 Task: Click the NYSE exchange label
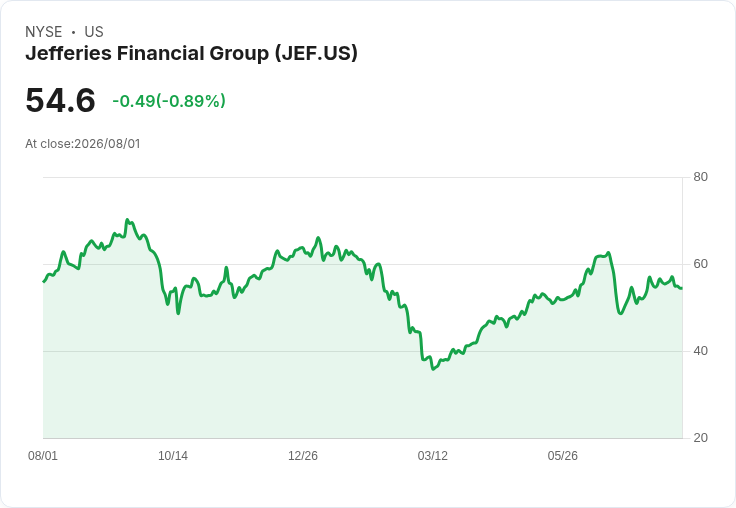[x=44, y=32]
